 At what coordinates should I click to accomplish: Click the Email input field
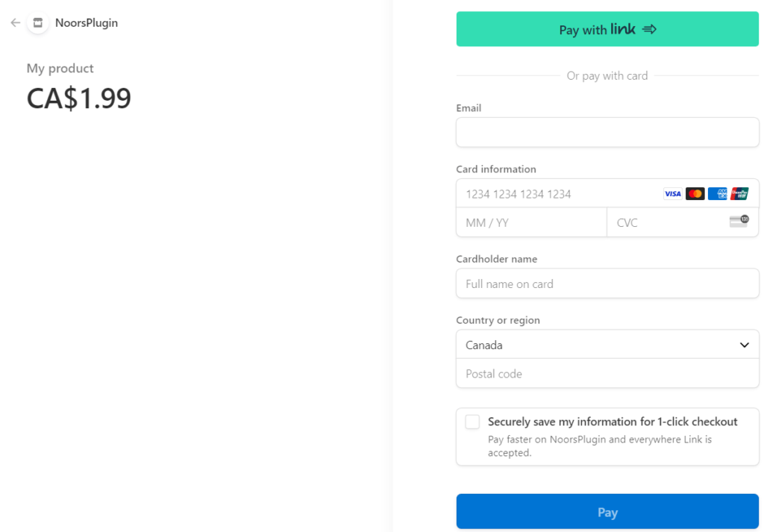[x=607, y=132]
